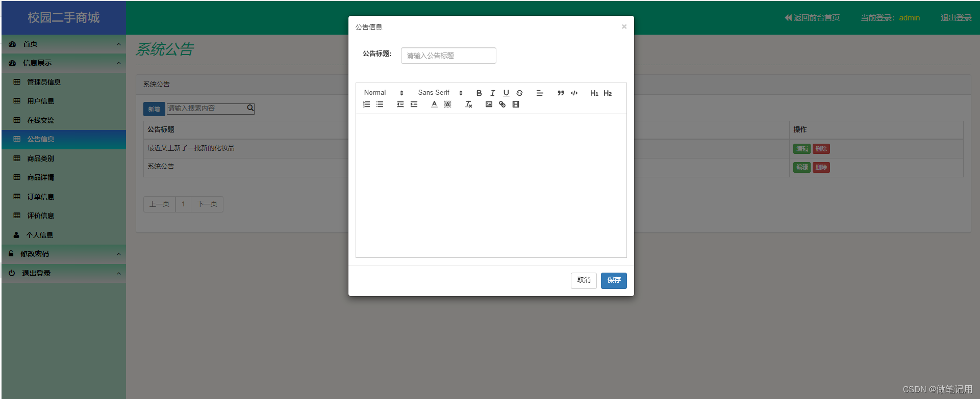This screenshot has width=980, height=399.
Task: Focus the 公告标题 input field
Action: coord(448,56)
